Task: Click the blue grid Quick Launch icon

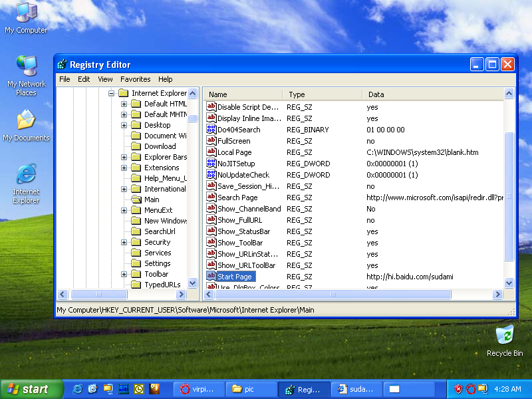Action: 124,389
